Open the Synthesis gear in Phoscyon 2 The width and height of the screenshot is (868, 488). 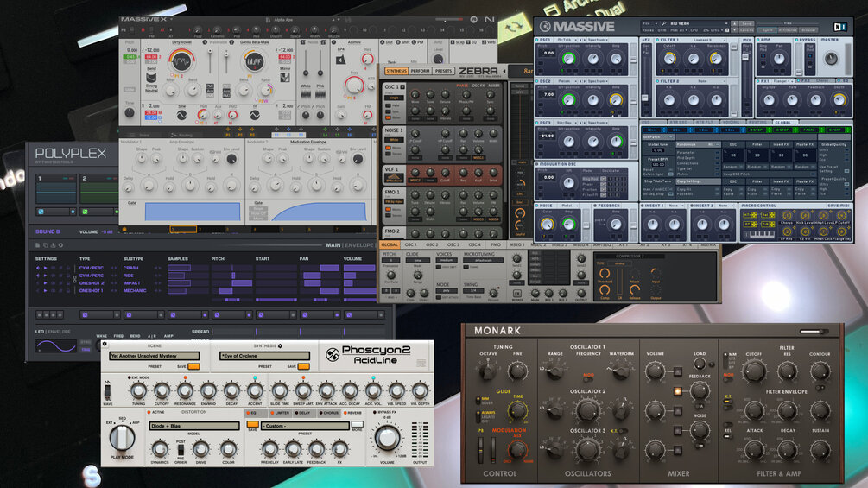280,345
